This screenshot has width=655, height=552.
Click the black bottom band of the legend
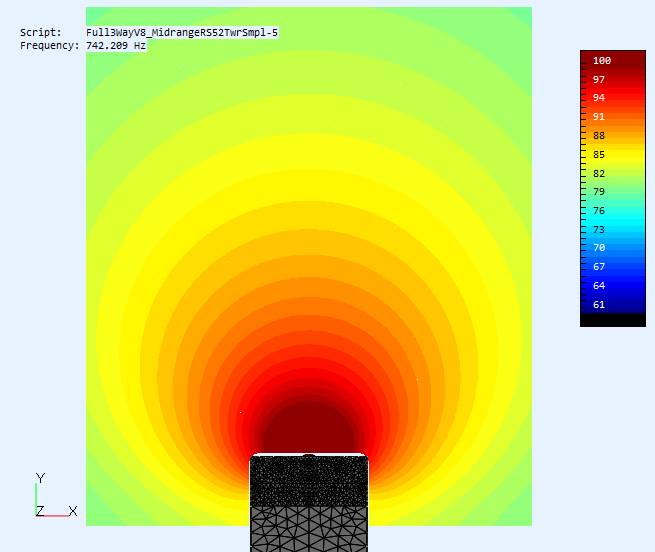[x=613, y=320]
